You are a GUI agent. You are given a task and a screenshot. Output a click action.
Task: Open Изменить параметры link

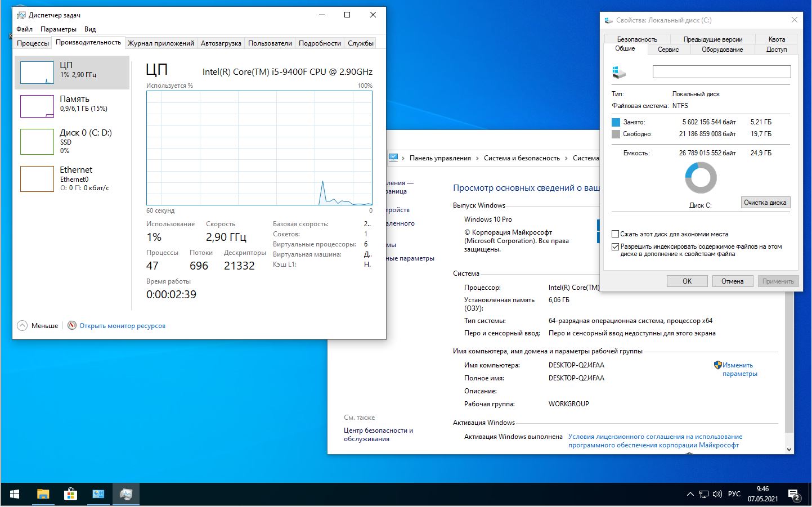(x=739, y=369)
